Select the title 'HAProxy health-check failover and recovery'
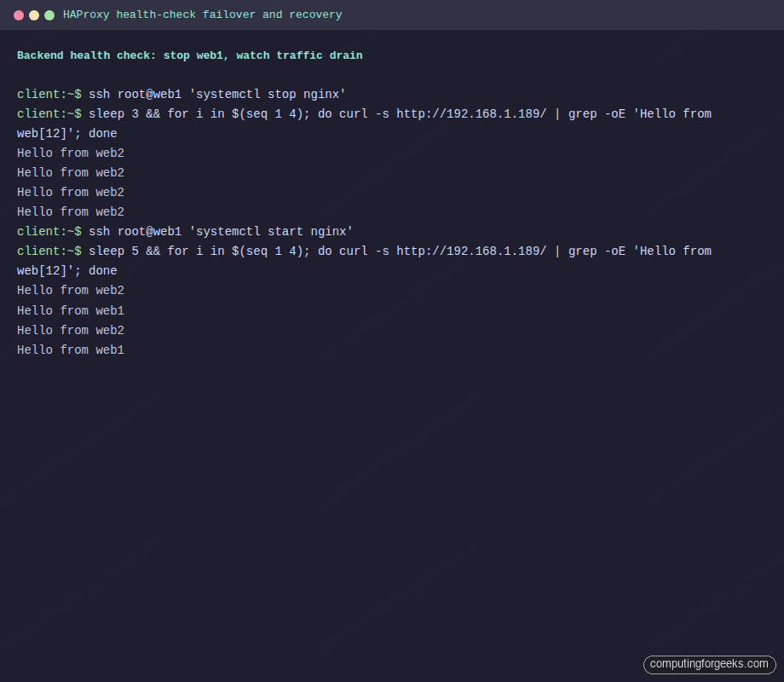 point(202,14)
